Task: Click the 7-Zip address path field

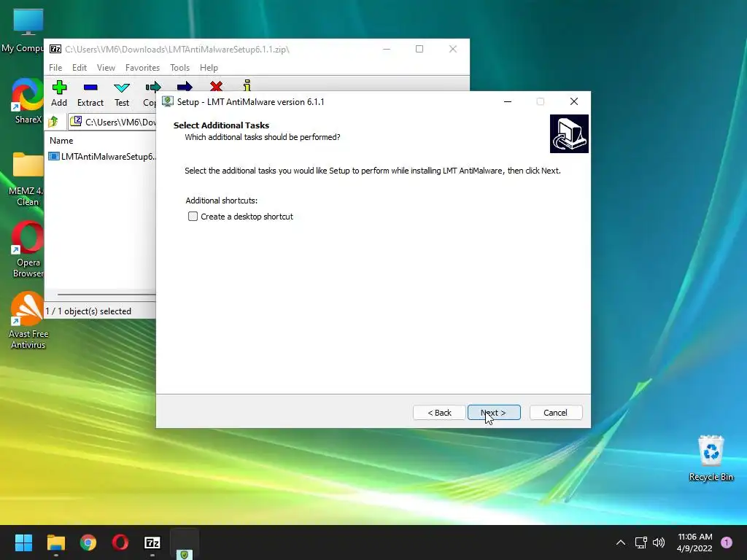Action: 112,122
